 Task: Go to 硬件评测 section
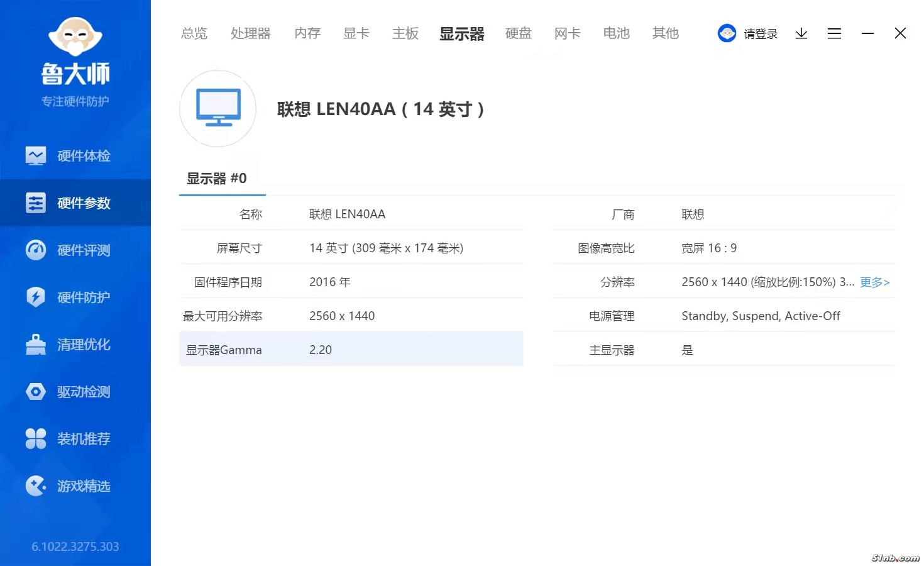pyautogui.click(x=75, y=250)
